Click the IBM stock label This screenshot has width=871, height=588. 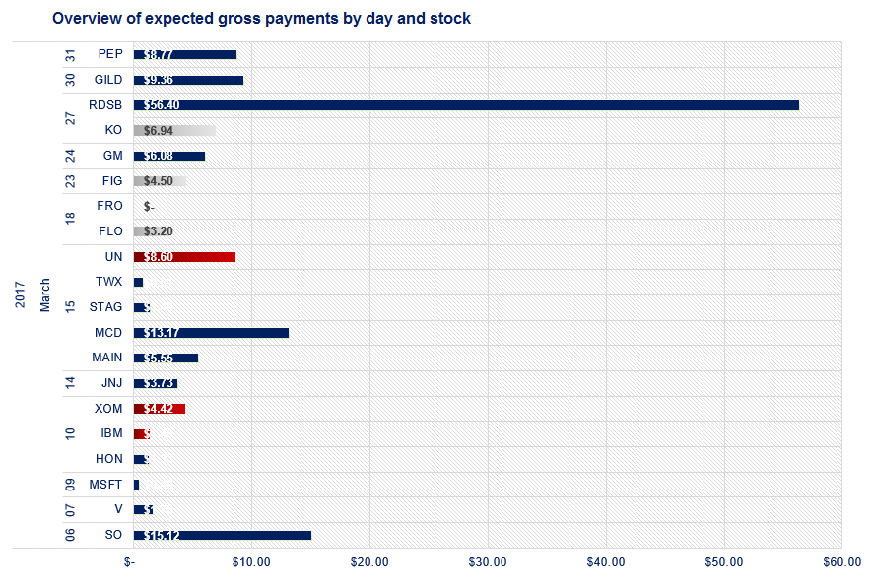(111, 433)
